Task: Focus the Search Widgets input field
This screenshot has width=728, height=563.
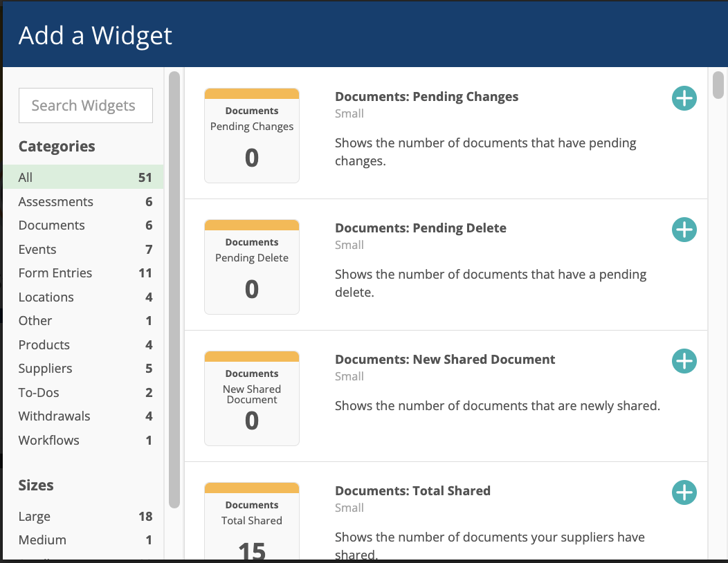Action: pyautogui.click(x=85, y=105)
